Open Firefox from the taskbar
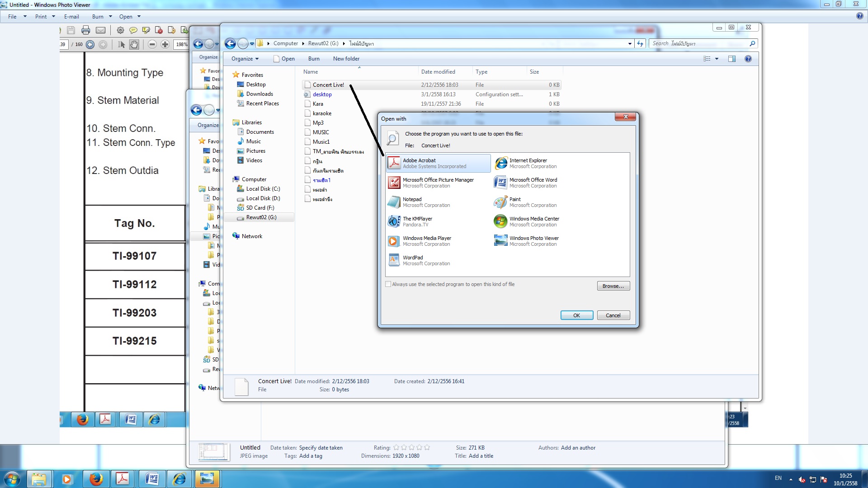The image size is (868, 488). coord(95,479)
